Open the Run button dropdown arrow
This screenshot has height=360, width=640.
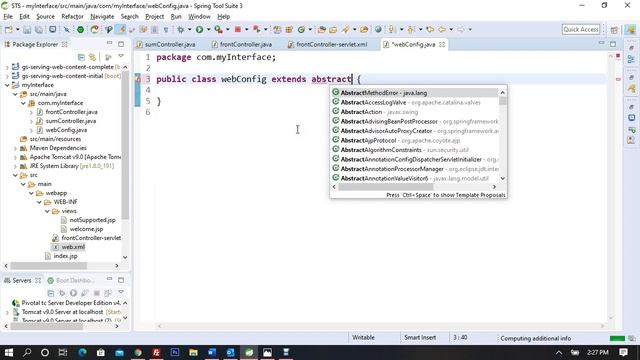tap(209, 29)
